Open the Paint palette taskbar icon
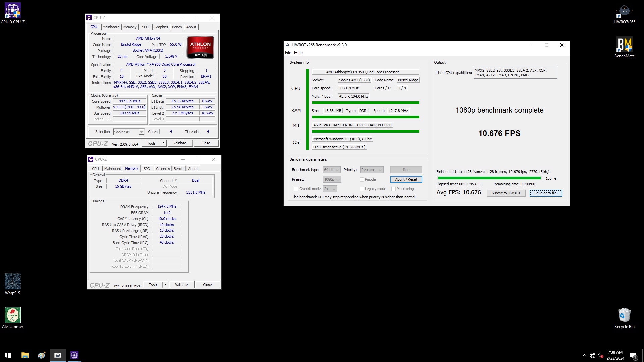Screen dimensions: 644x362 pos(41,355)
